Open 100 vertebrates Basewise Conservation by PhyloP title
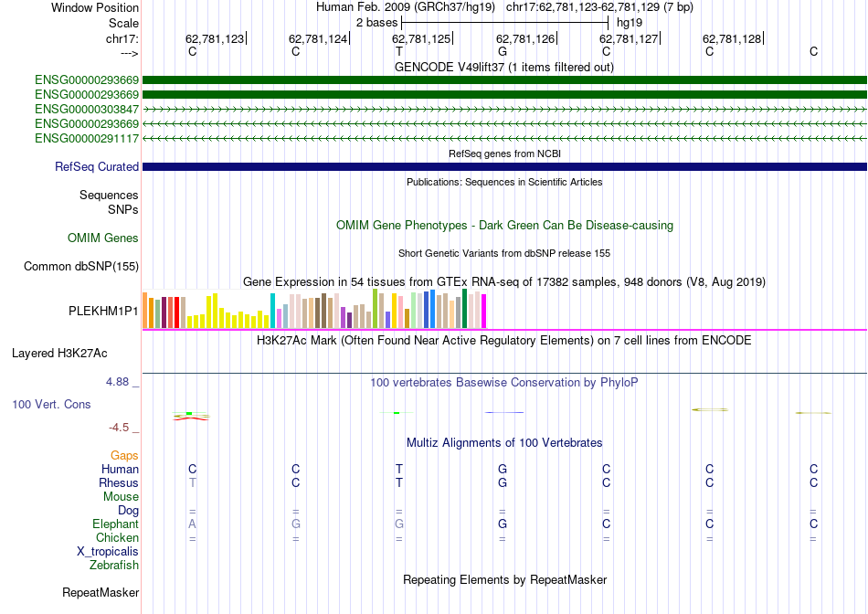Viewport: 868px width, 614px height. (x=504, y=383)
